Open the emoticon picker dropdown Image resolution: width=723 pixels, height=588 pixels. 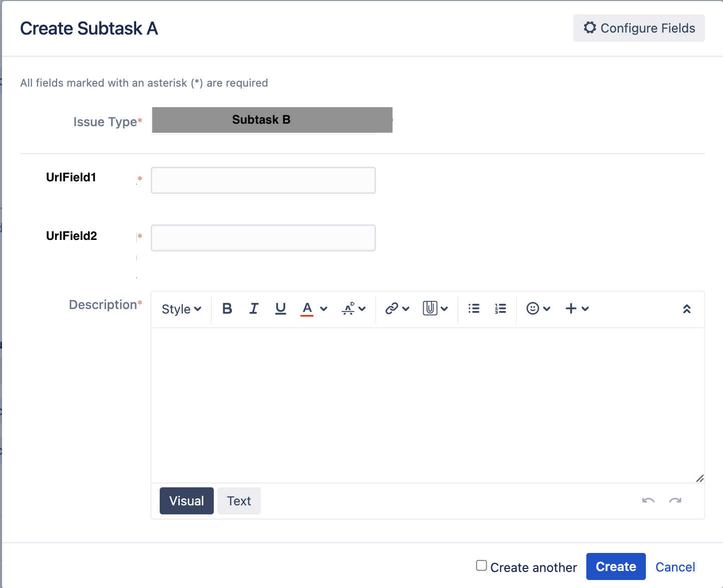(538, 309)
